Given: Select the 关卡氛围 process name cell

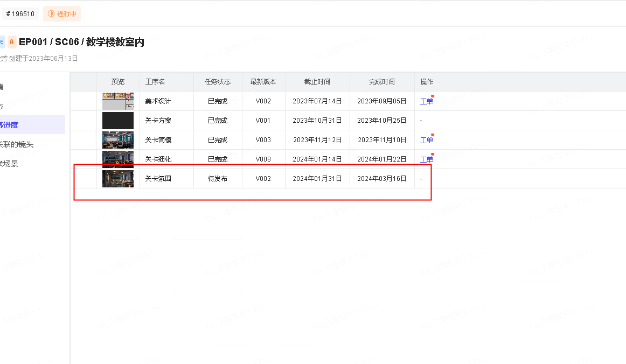Looking at the screenshot, I should (158, 179).
